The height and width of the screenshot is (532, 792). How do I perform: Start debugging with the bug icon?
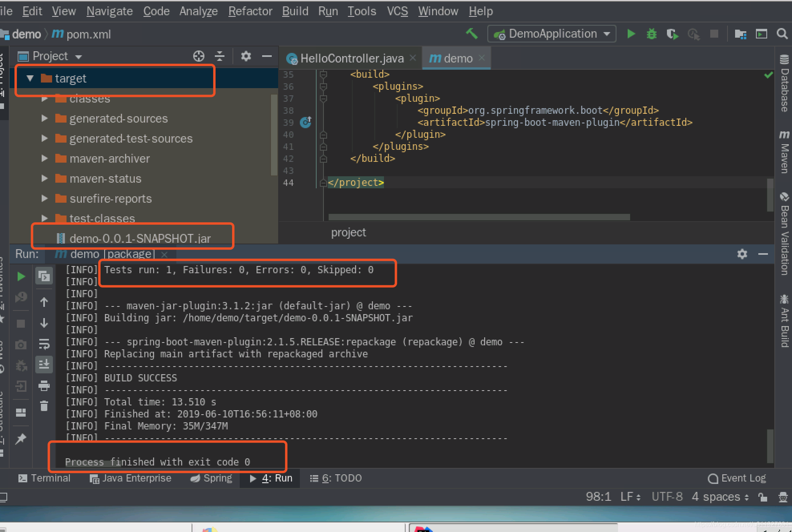point(652,34)
